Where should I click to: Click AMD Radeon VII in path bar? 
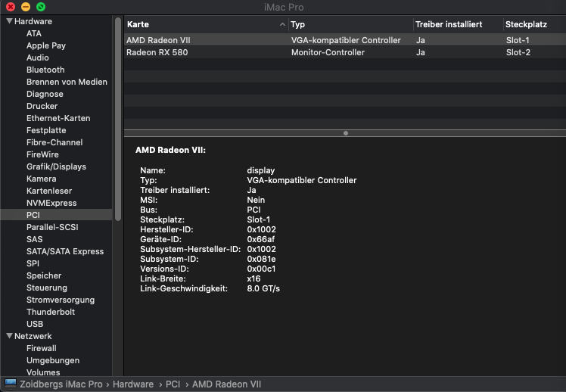click(226, 384)
